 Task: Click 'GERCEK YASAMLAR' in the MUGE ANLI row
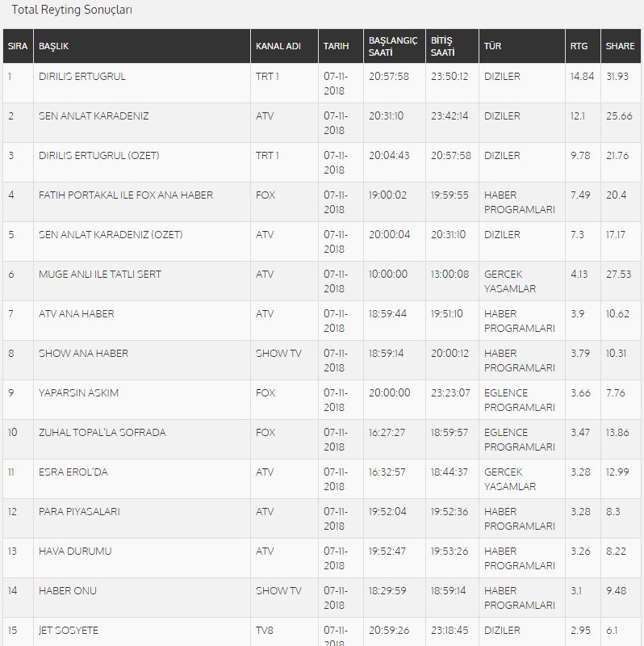(510, 282)
